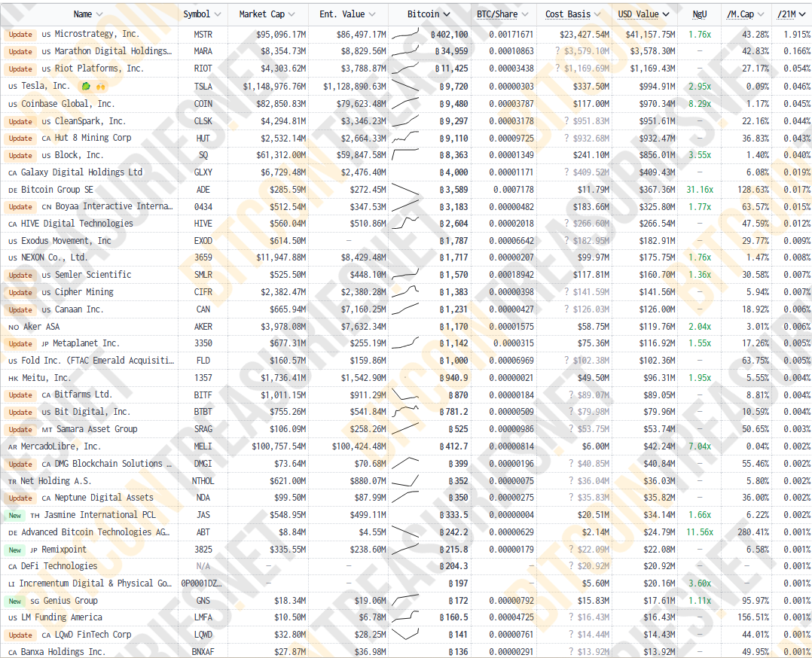The height and width of the screenshot is (658, 812).
Task: Click New badge for Genius Group
Action: [15, 601]
